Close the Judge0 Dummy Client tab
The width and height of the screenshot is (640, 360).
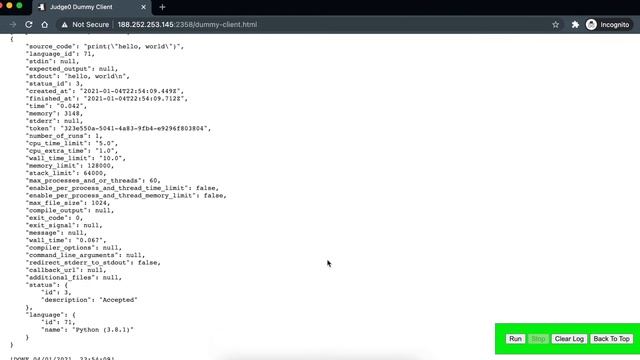(x=143, y=7)
